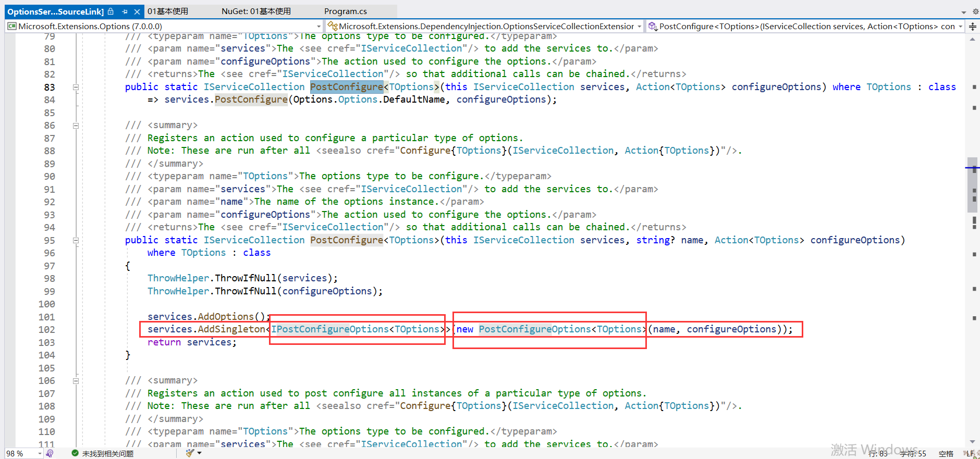
Task: Collapse the PostConfigure method at line 95
Action: click(x=76, y=240)
